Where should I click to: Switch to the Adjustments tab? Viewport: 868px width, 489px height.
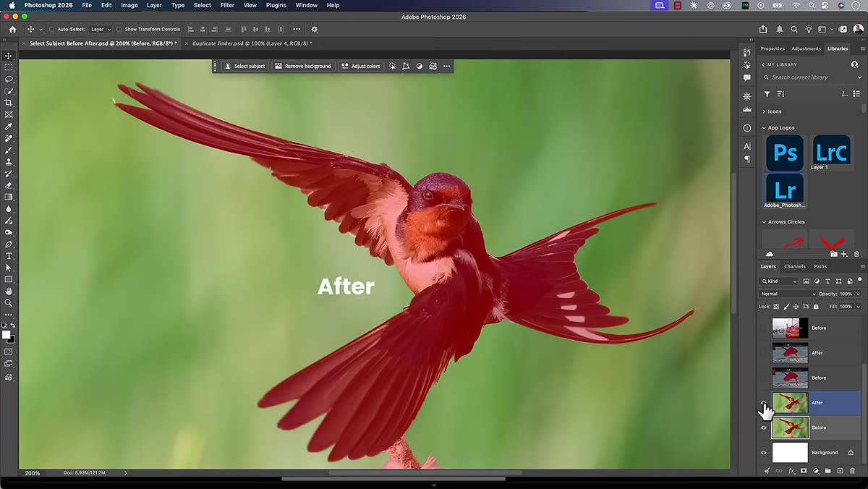tap(806, 48)
